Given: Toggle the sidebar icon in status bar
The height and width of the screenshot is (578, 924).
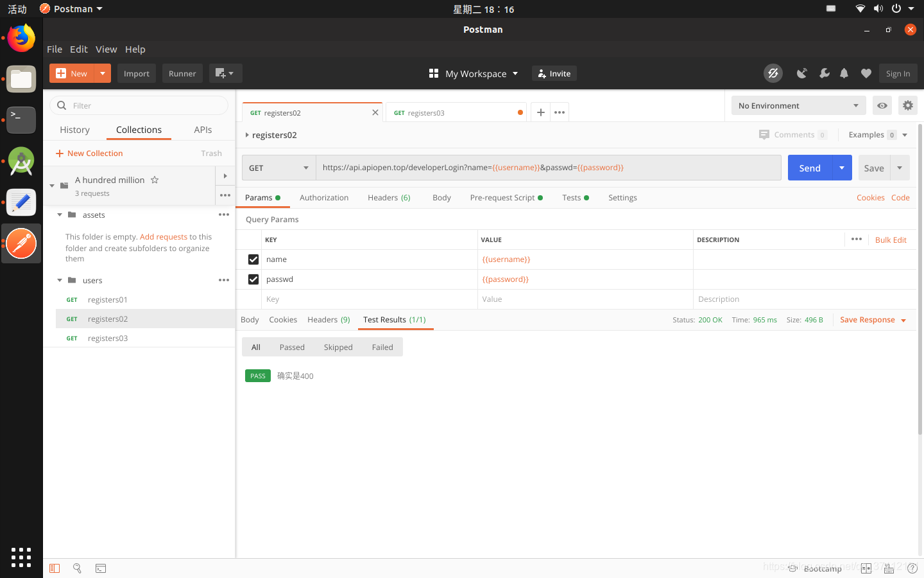Looking at the screenshot, I should [55, 568].
